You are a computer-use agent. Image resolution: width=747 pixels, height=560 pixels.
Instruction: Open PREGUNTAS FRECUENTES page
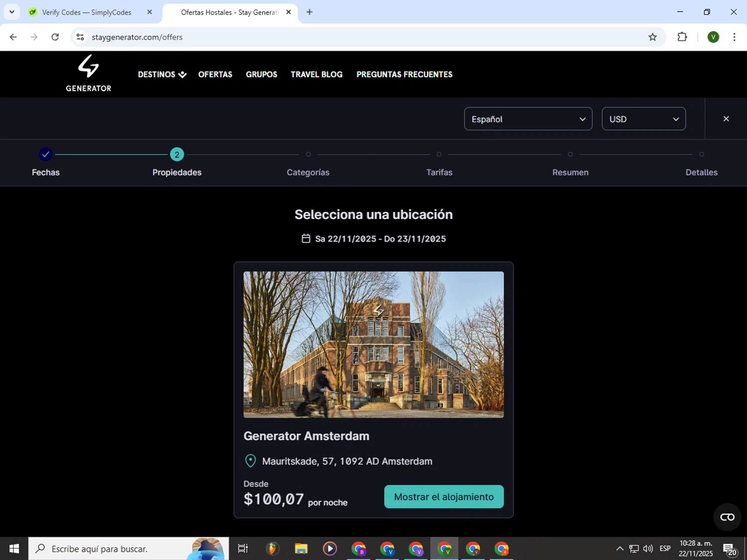404,74
